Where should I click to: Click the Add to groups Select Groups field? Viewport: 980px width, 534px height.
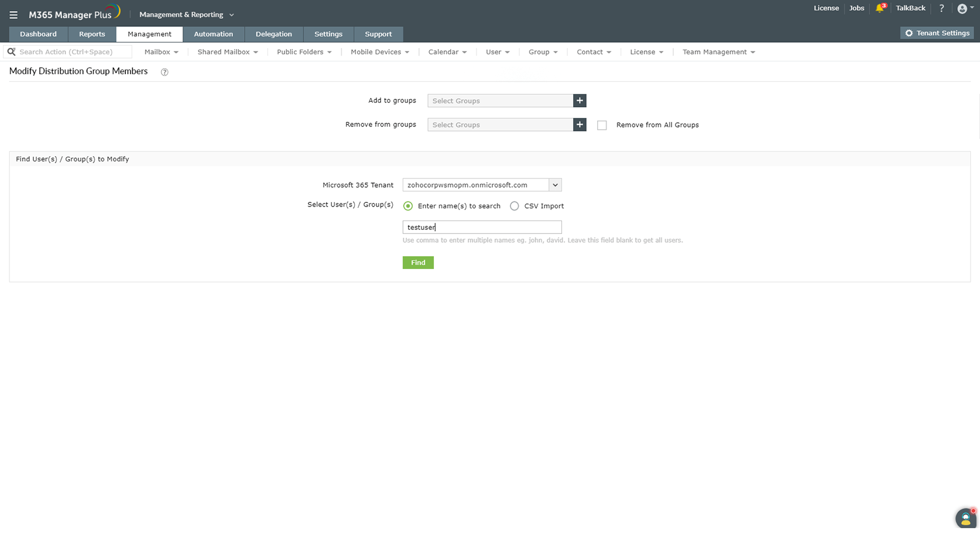pyautogui.click(x=501, y=101)
